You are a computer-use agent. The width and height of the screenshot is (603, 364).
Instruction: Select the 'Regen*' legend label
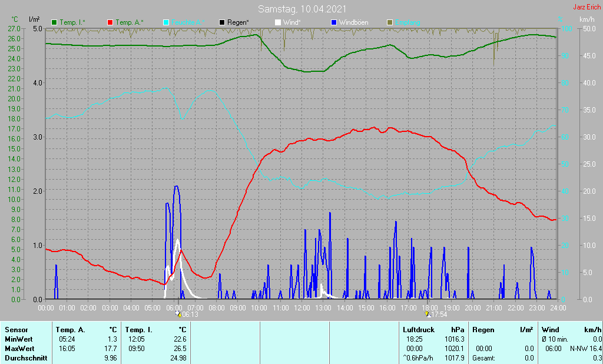[238, 22]
